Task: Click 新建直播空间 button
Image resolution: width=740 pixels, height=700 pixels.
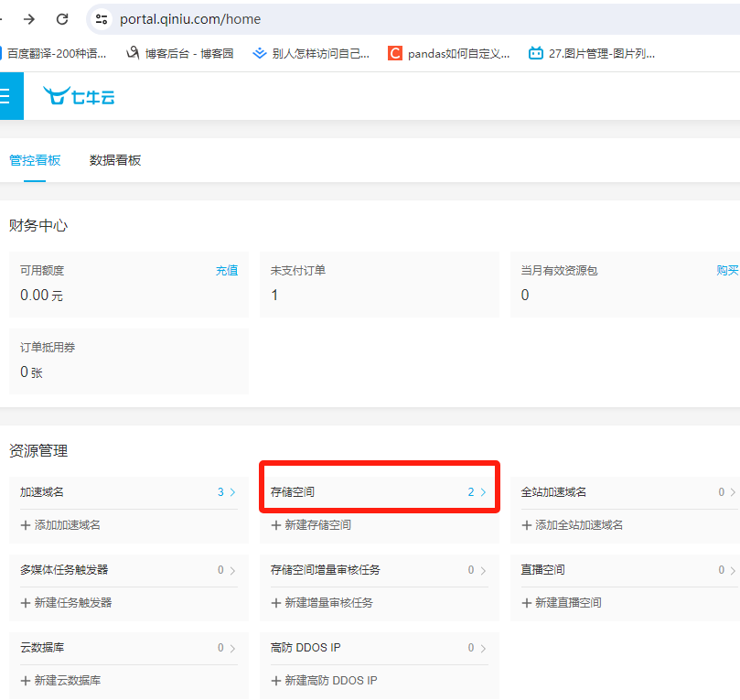Action: pos(562,603)
